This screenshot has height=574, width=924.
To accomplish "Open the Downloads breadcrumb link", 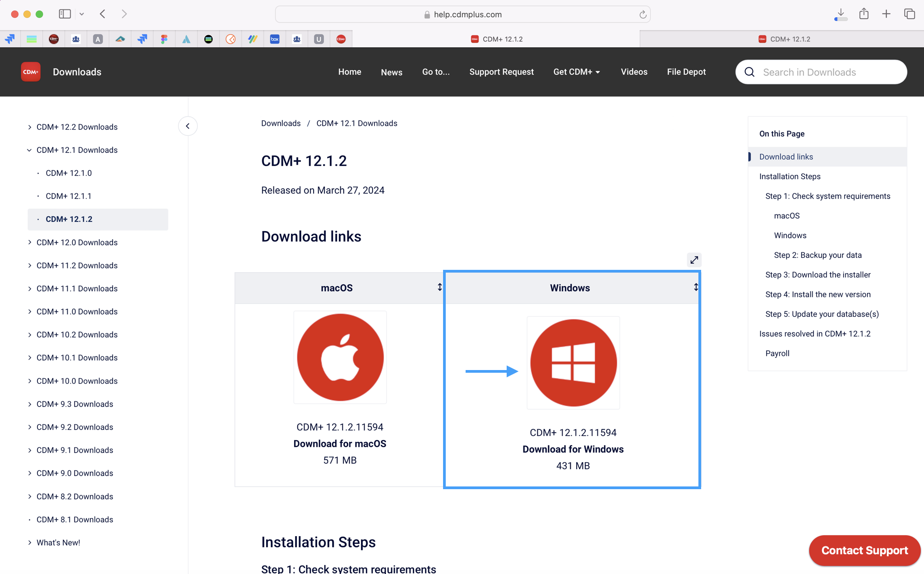I will [280, 123].
